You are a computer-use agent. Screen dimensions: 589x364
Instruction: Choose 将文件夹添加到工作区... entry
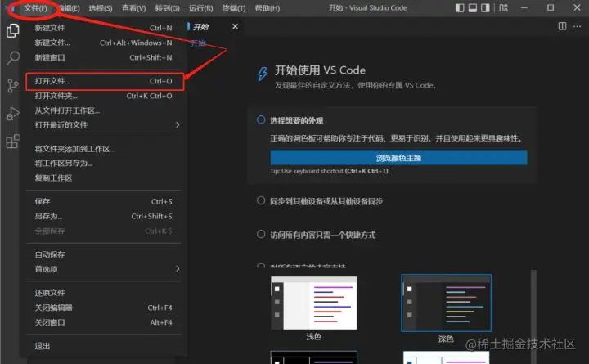click(x=104, y=149)
